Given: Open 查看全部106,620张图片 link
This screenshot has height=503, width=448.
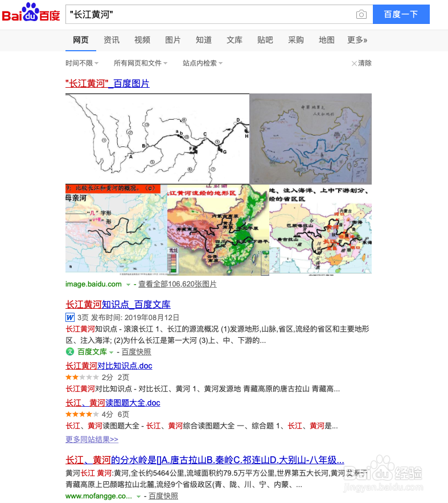Looking at the screenshot, I should click(x=178, y=284).
